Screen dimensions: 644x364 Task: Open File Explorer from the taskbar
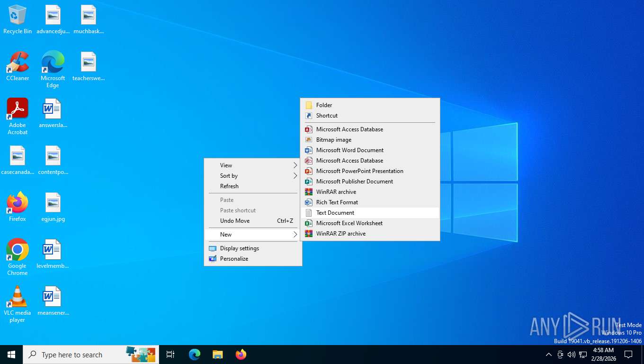[218, 355]
